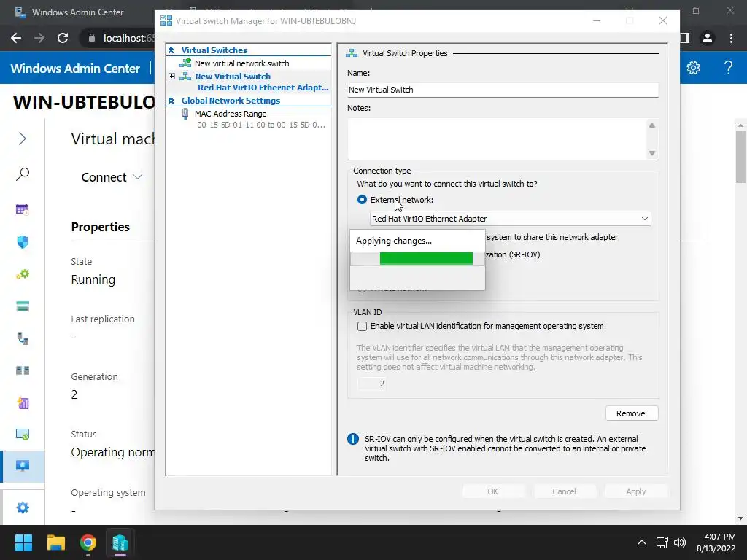747x560 pixels.
Task: Open sidebar Settings gear at bottom
Action: point(23,507)
